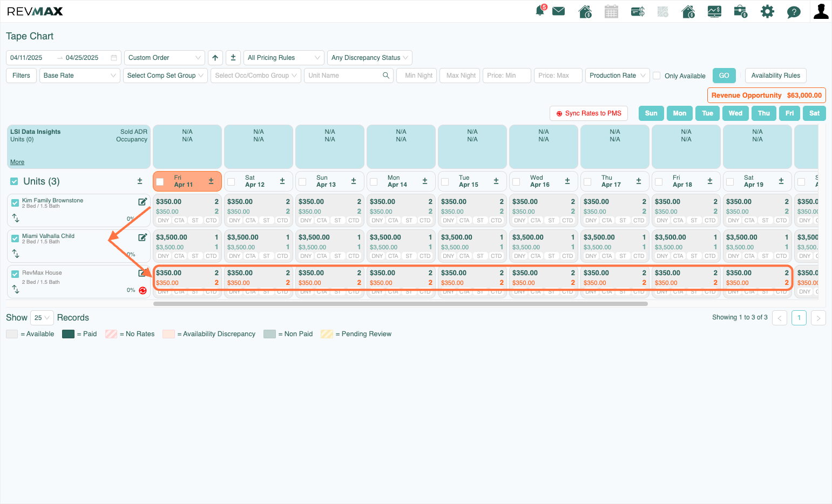This screenshot has width=832, height=504.
Task: Open the More link in LSI Data Insights
Action: click(17, 162)
